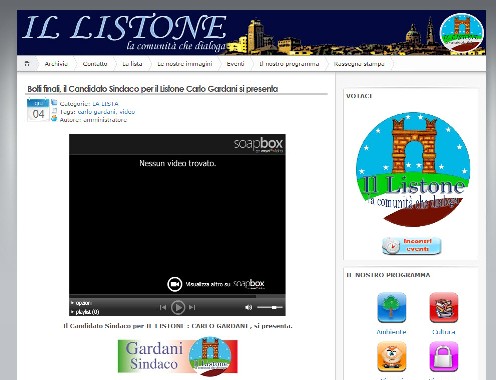Click the author user icon
The width and height of the screenshot is (496, 380).
point(54,118)
